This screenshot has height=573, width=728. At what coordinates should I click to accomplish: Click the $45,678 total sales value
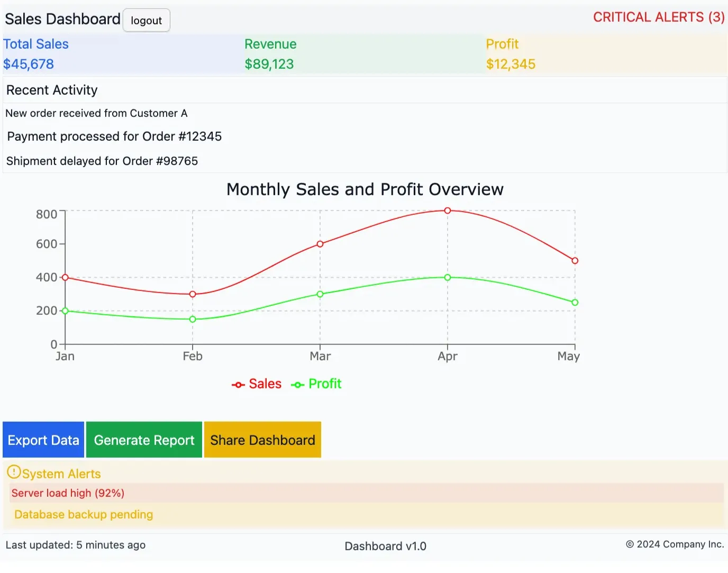click(29, 64)
